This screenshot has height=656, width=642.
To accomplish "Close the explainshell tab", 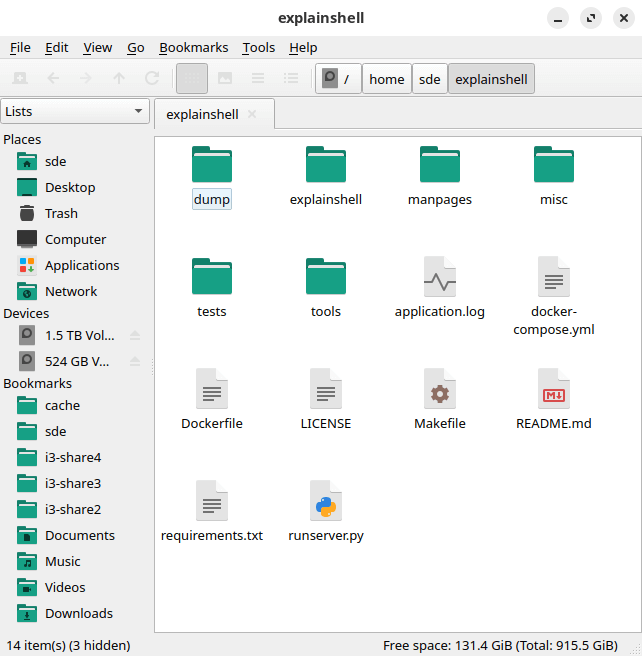I will (x=252, y=114).
